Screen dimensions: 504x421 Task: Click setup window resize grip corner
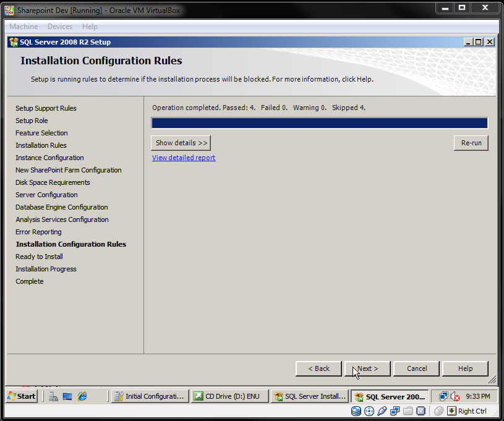pos(492,380)
